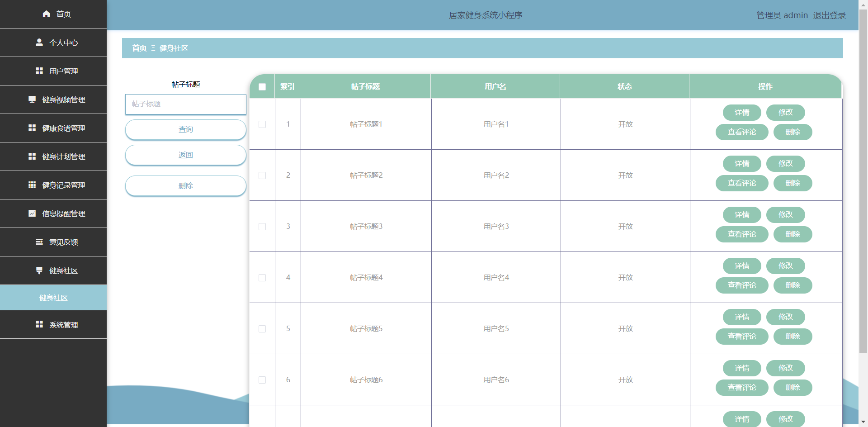The image size is (868, 427).
Task: Click the grid icon beside 系统管理
Action: tap(39, 324)
